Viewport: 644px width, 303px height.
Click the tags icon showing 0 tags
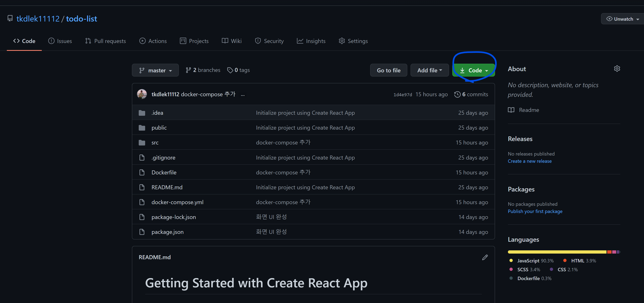coord(230,70)
